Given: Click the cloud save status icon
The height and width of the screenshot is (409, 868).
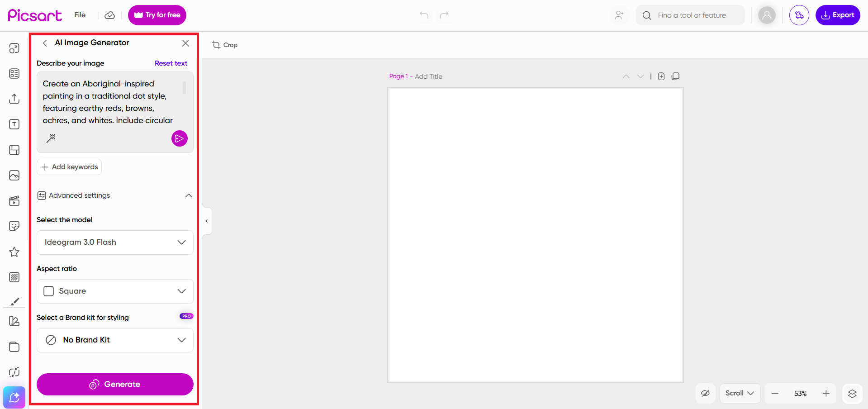Looking at the screenshot, I should point(109,15).
